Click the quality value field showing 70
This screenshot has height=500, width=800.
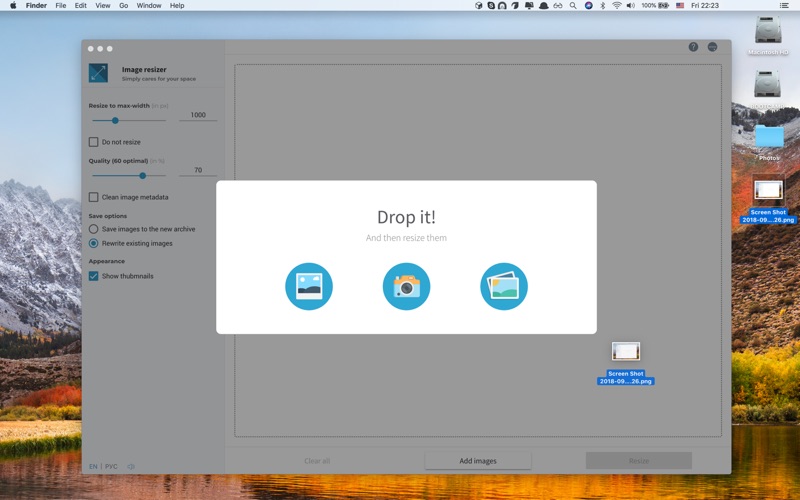[x=198, y=170]
